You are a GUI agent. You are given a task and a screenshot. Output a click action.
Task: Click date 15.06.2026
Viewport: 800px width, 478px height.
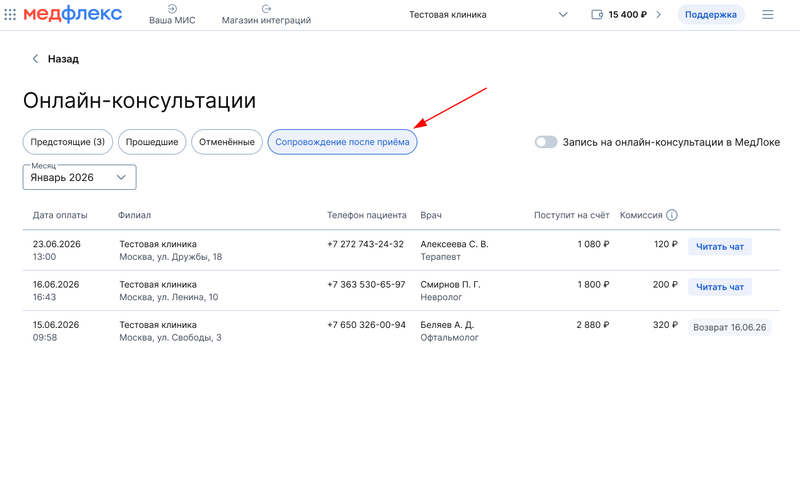click(x=56, y=324)
